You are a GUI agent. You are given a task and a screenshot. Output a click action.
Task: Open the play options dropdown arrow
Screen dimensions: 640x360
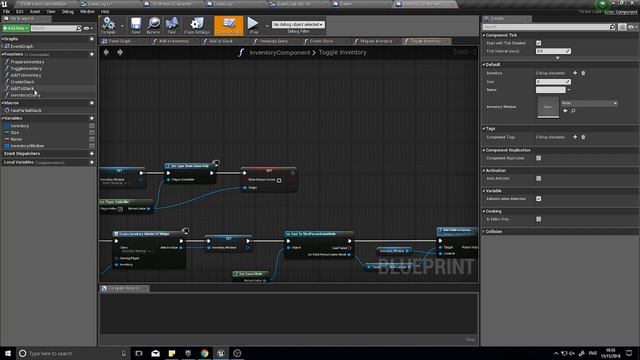267,26
